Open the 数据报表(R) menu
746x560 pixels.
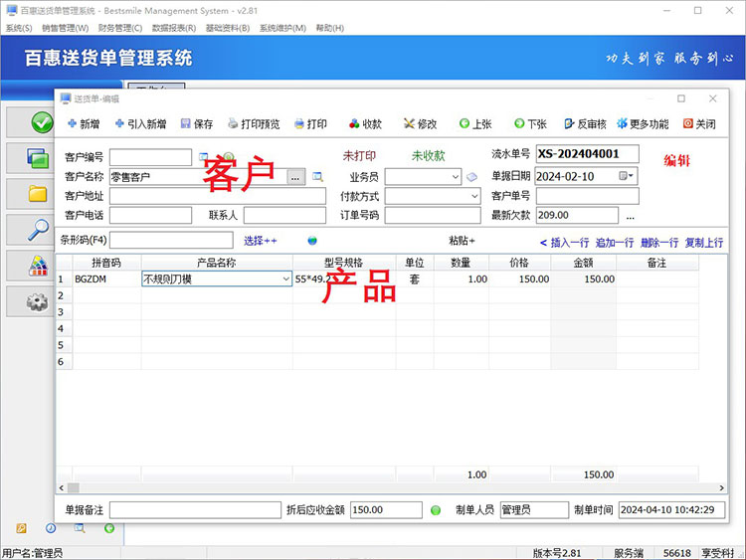174,28
